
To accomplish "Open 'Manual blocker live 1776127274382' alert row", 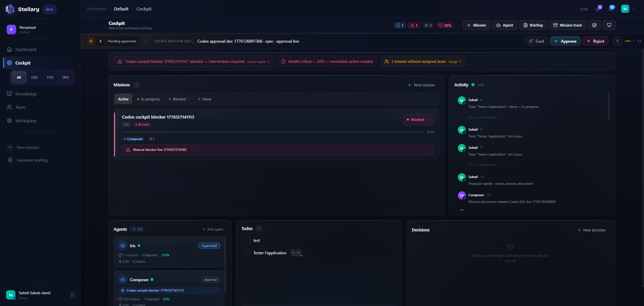I will tap(278, 150).
